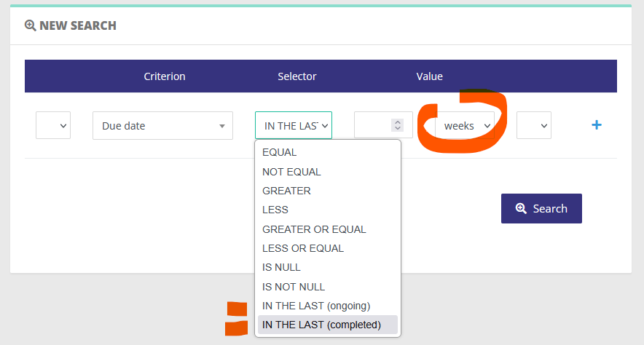The height and width of the screenshot is (345, 644).
Task: Open the weeks unit dropdown
Action: pos(465,125)
